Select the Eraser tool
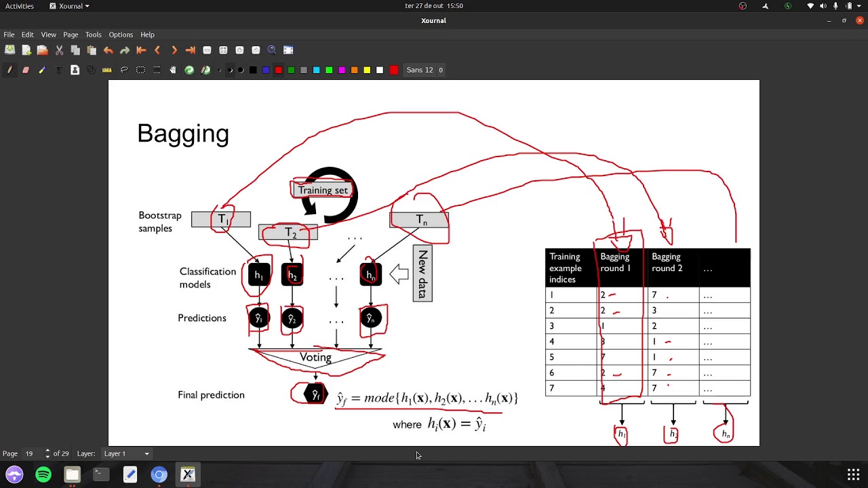 (x=26, y=70)
